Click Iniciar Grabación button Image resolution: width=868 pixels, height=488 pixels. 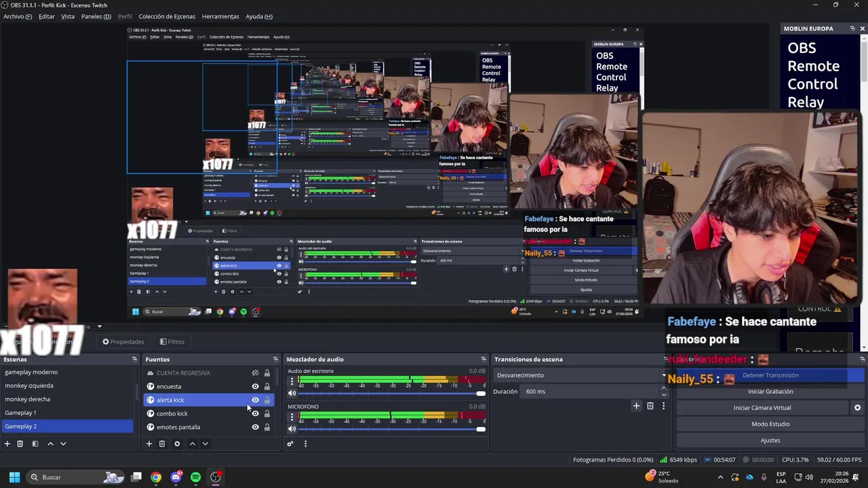point(770,392)
